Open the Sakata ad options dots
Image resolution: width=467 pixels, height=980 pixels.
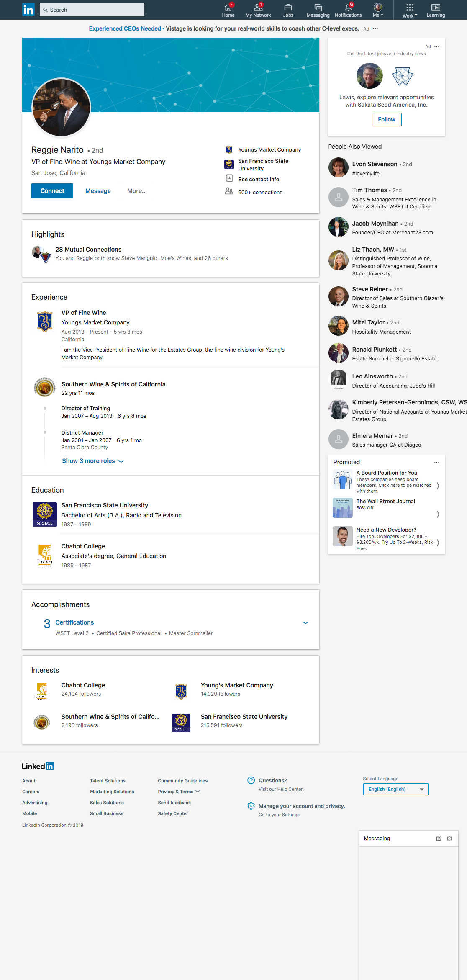pyautogui.click(x=437, y=46)
